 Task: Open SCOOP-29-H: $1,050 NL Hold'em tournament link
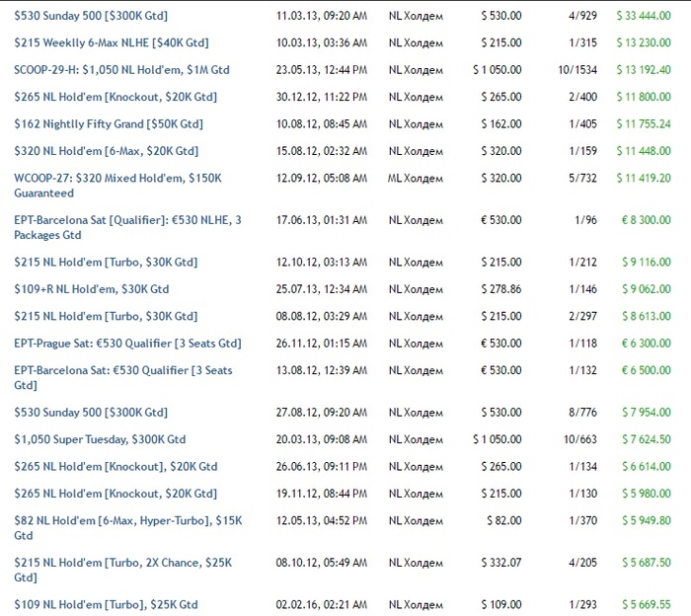pos(121,70)
